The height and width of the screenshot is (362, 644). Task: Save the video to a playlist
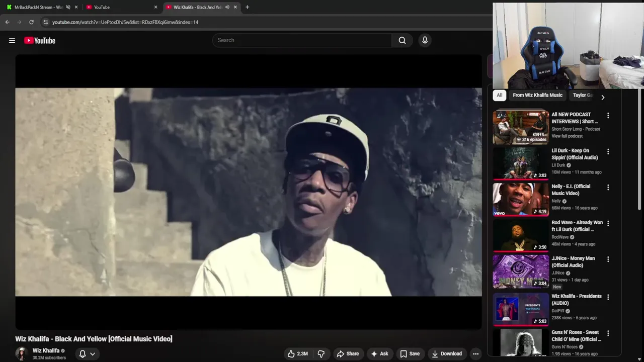pyautogui.click(x=410, y=354)
